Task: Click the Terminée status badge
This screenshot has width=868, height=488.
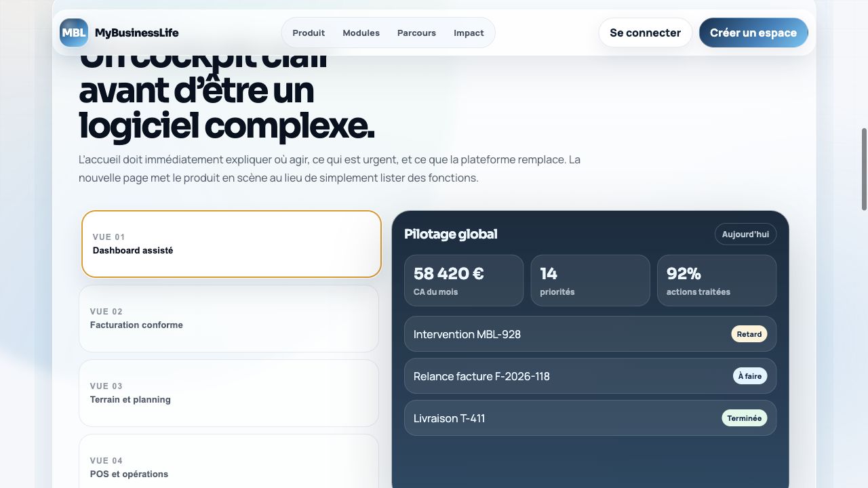Action: [745, 418]
